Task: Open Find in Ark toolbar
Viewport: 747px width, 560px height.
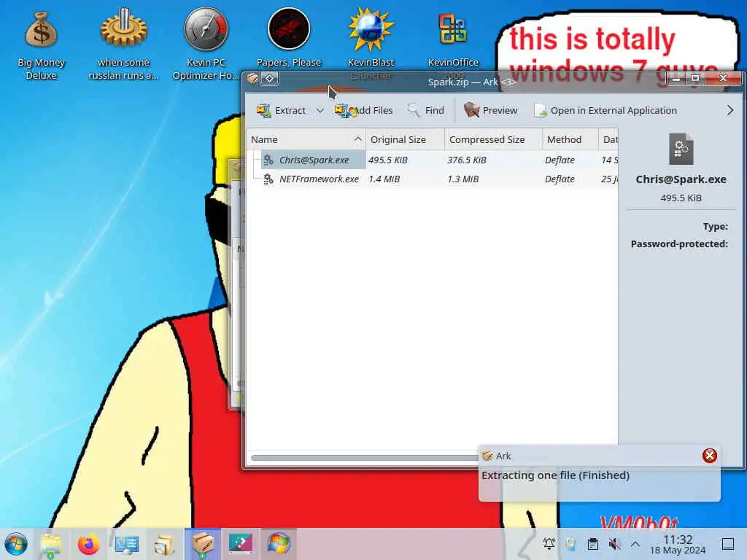Action: (426, 111)
